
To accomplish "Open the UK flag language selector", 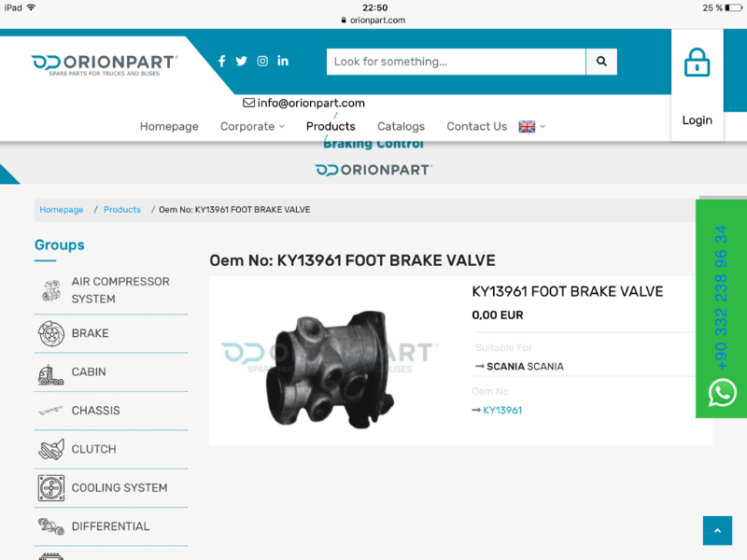I will click(531, 127).
